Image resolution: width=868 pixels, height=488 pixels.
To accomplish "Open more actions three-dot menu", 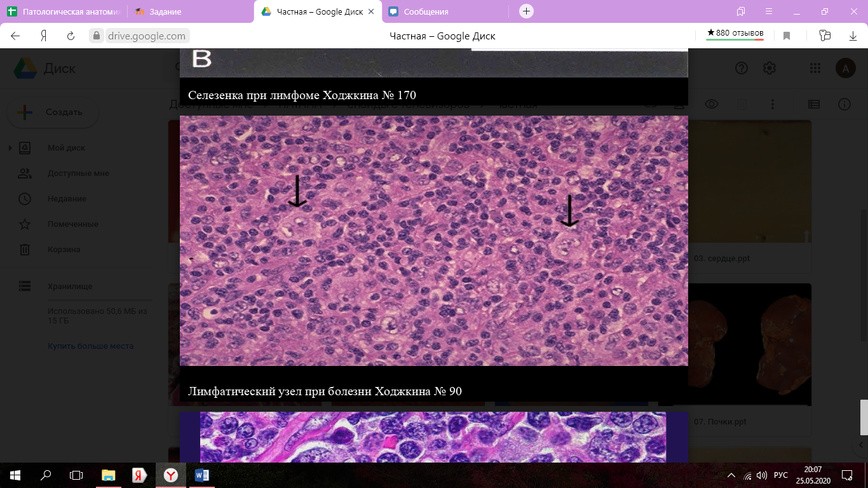I will (773, 104).
